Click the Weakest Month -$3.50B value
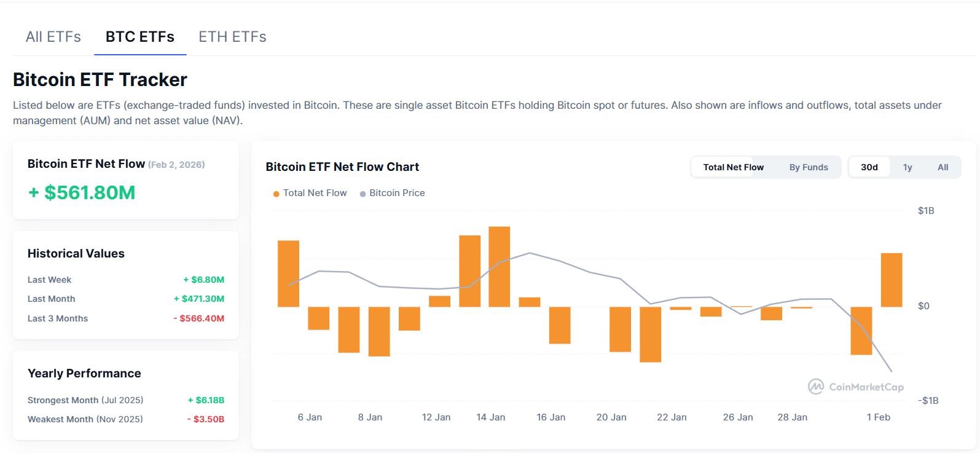Image resolution: width=980 pixels, height=453 pixels. click(x=205, y=419)
